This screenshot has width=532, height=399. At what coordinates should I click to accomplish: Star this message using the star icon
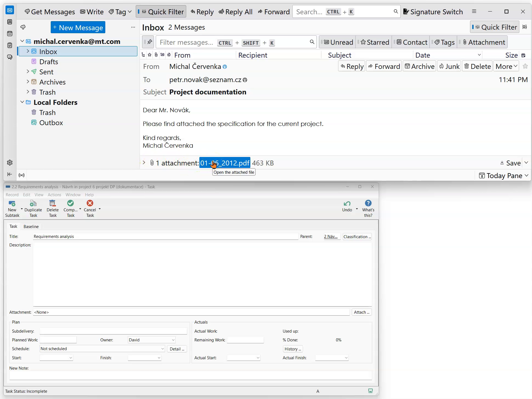(525, 66)
